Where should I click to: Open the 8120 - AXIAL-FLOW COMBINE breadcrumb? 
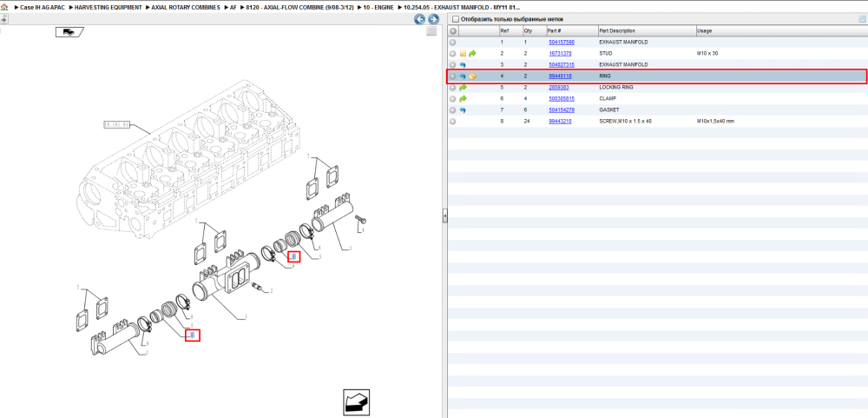click(299, 8)
